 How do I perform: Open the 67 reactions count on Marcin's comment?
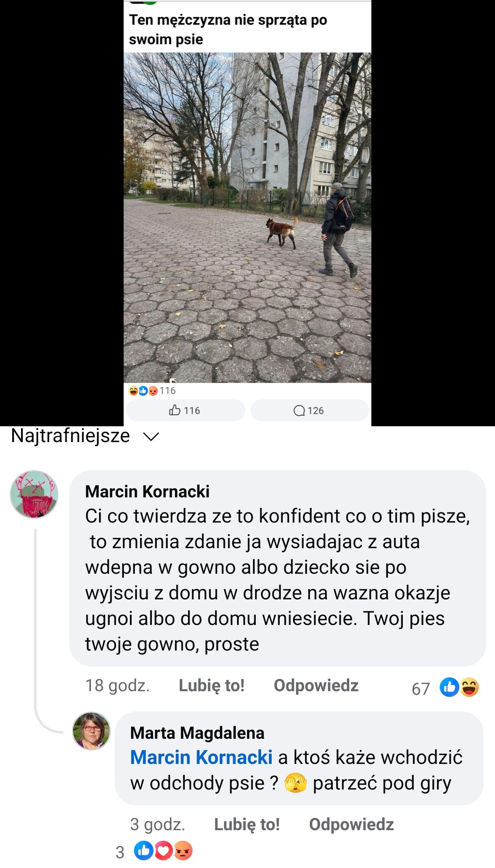click(x=421, y=689)
